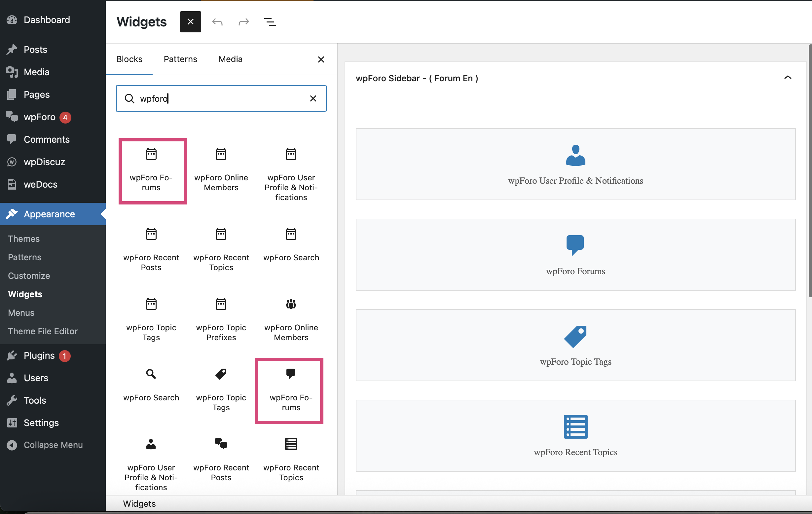Click inside the block search field
The height and width of the screenshot is (514, 812).
(219, 98)
